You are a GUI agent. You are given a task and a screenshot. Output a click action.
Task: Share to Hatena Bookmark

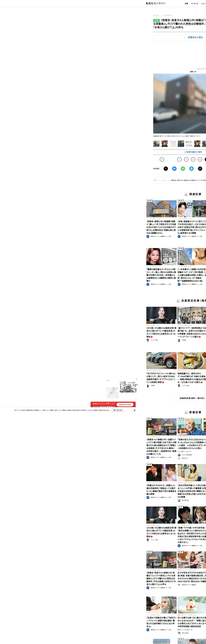pyautogui.click(x=192, y=169)
